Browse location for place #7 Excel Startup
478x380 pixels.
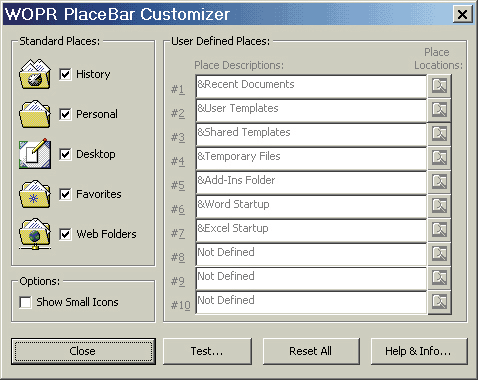point(439,230)
